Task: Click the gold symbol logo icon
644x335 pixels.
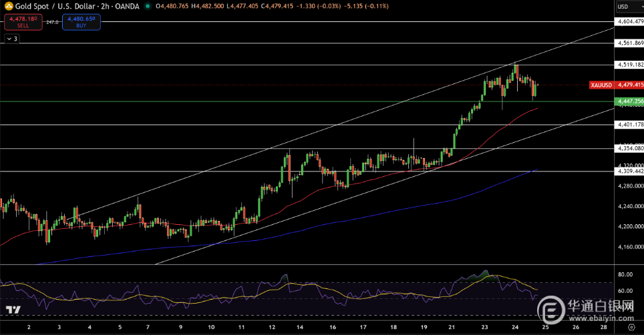Action: click(8, 7)
